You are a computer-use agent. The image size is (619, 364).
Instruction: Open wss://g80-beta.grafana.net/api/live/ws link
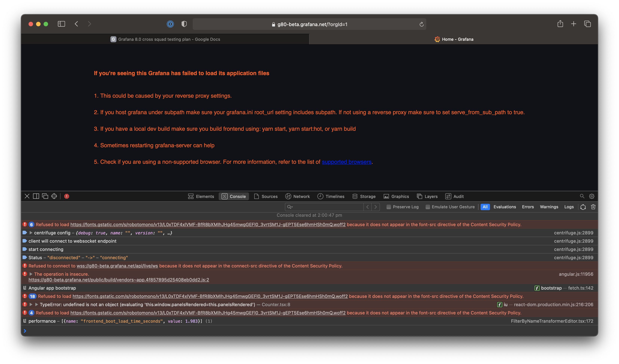(117, 266)
